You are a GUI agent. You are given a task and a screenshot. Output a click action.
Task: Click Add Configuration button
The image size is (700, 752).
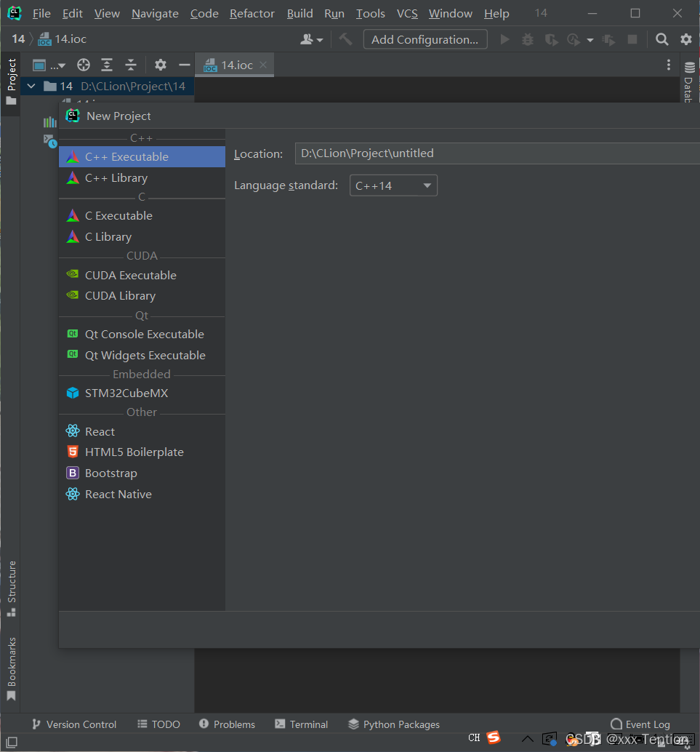coord(425,39)
